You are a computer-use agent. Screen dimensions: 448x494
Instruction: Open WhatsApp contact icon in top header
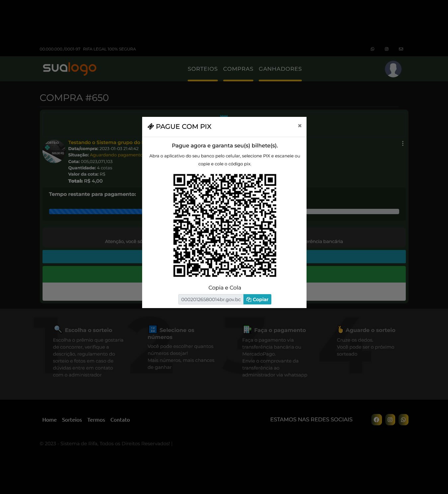[x=372, y=49]
